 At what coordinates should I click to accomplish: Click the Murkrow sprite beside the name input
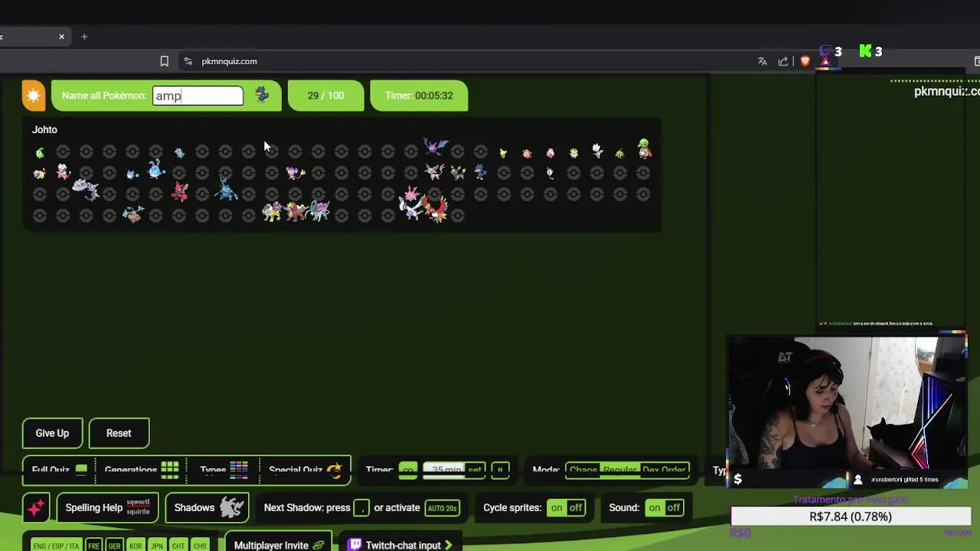(262, 95)
